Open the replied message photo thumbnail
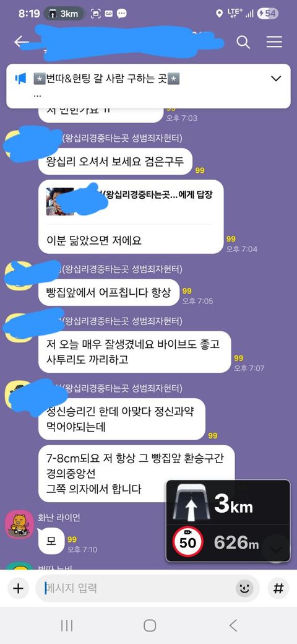Image resolution: width=297 pixels, height=644 pixels. point(60,201)
